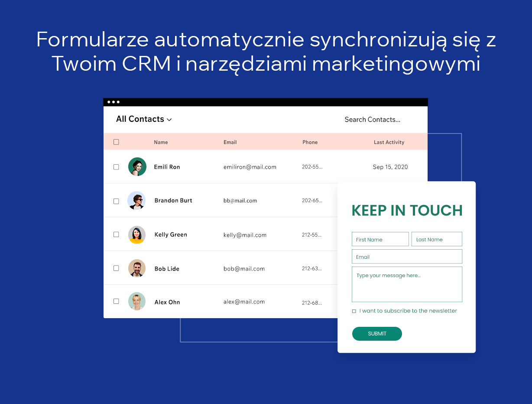Tick the checkbox beside Alex Ohn
The width and height of the screenshot is (532, 404).
116,301
